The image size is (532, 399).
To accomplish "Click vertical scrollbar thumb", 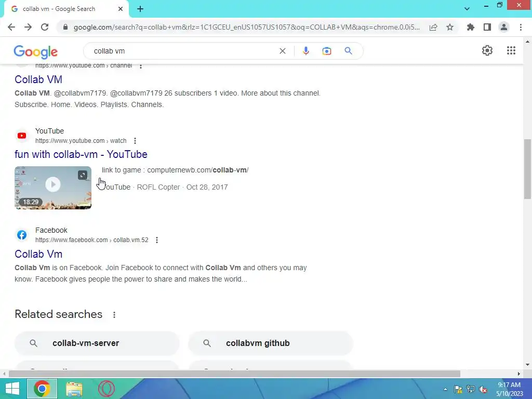I will click(x=527, y=169).
